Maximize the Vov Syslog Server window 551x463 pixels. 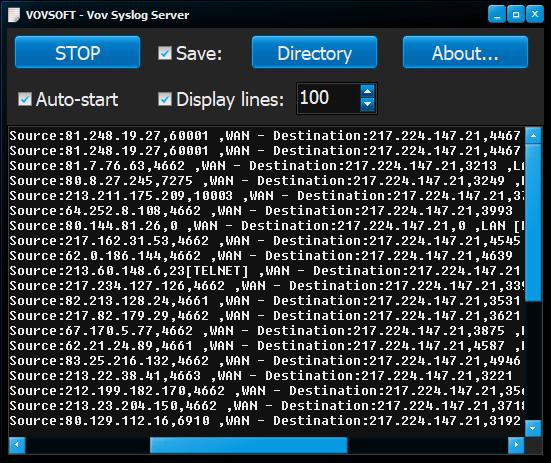point(516,14)
